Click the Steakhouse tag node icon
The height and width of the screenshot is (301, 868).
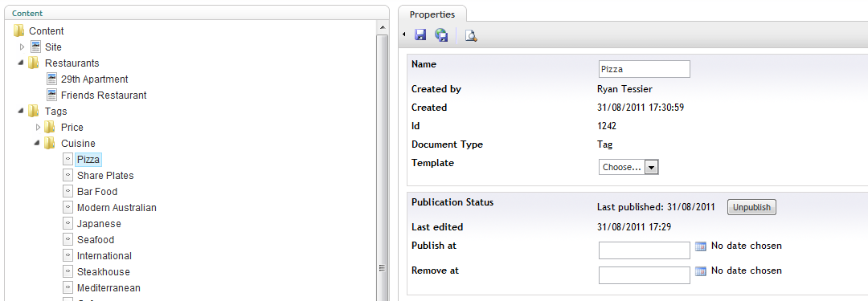(x=68, y=271)
